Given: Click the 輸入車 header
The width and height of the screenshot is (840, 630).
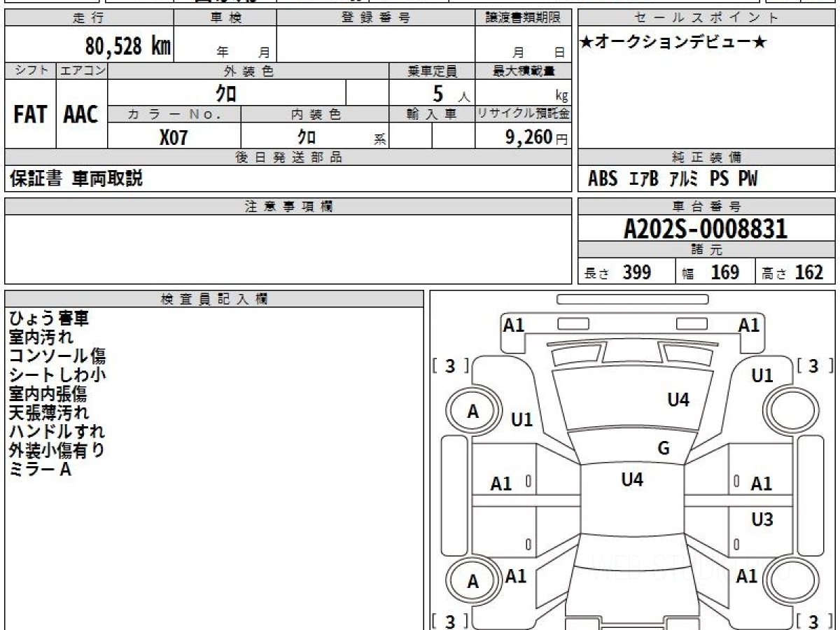Looking at the screenshot, I should [x=432, y=114].
